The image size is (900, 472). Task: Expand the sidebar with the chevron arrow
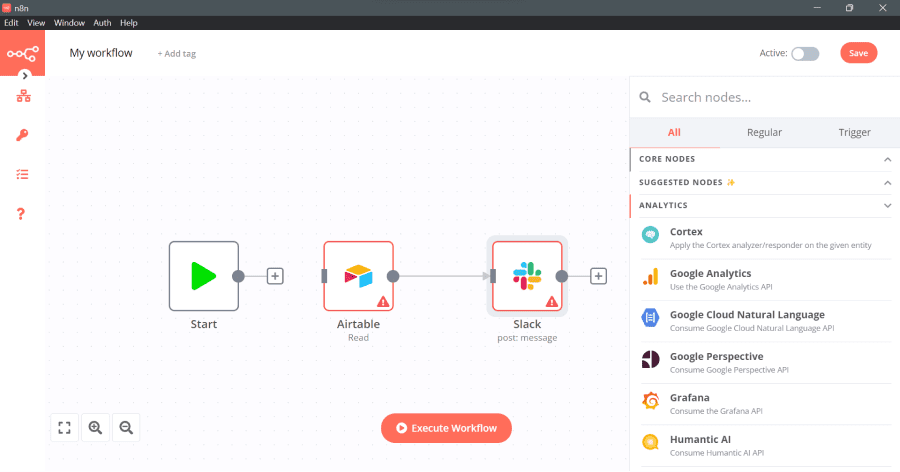pyautogui.click(x=25, y=75)
